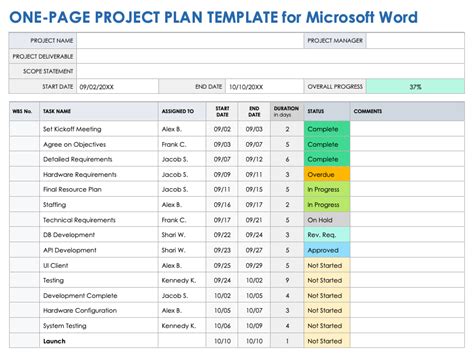Select the Rev. Req. status cell
474x361 pixels.
(327, 235)
